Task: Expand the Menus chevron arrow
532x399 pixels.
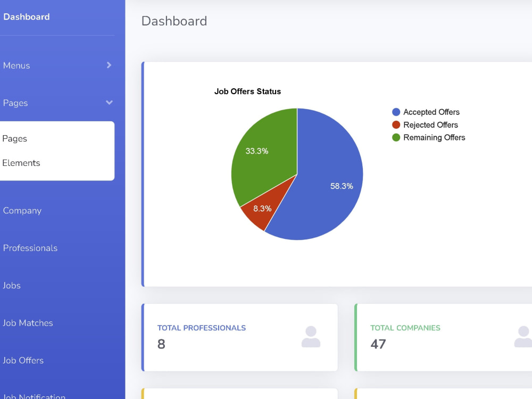Action: tap(109, 65)
